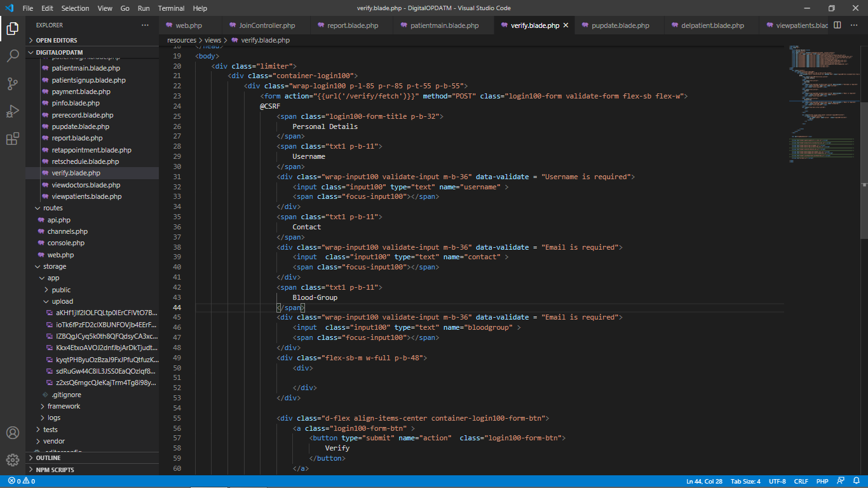Viewport: 868px width, 488px height.
Task: Open the Extensions icon
Action: point(13,139)
